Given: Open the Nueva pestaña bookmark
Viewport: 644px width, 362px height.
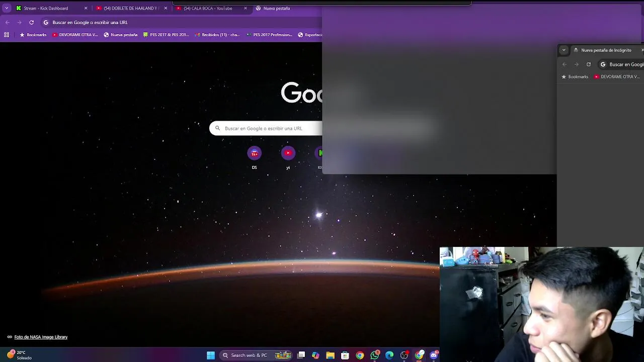Looking at the screenshot, I should pos(120,35).
